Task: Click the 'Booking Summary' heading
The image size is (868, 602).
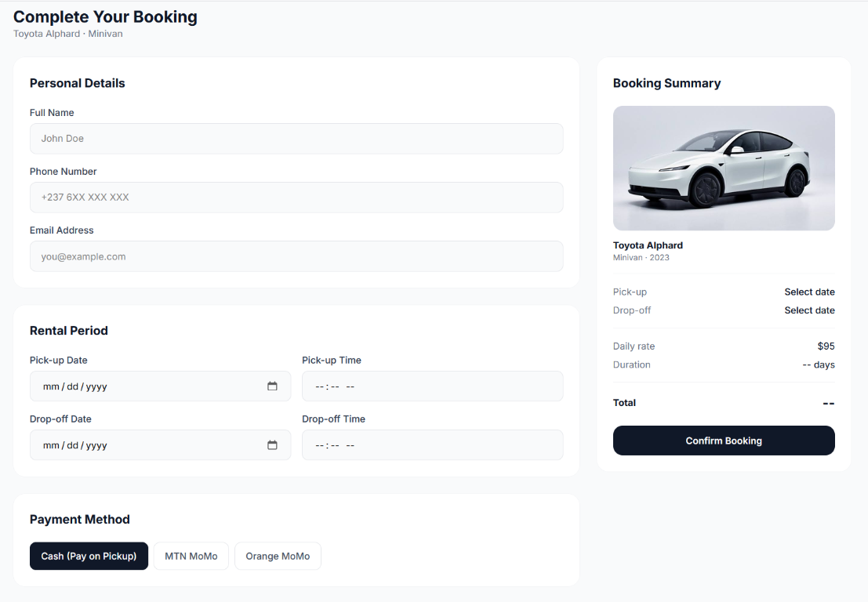Action: point(666,83)
